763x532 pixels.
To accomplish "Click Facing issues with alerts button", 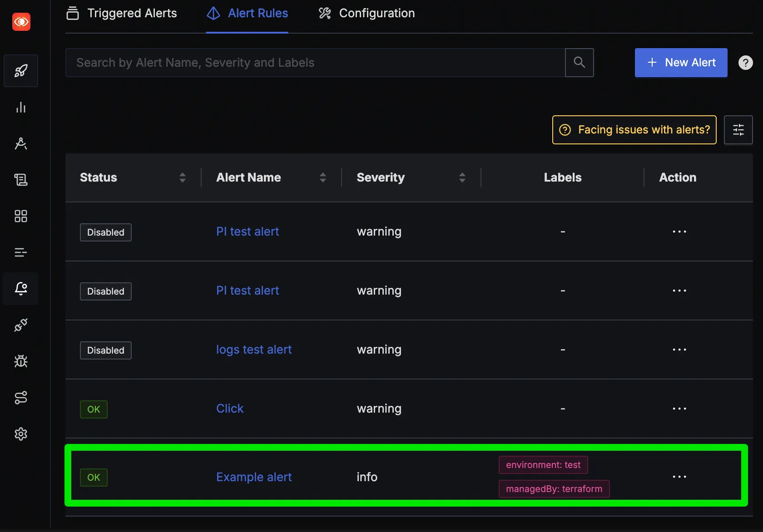I will (x=634, y=130).
